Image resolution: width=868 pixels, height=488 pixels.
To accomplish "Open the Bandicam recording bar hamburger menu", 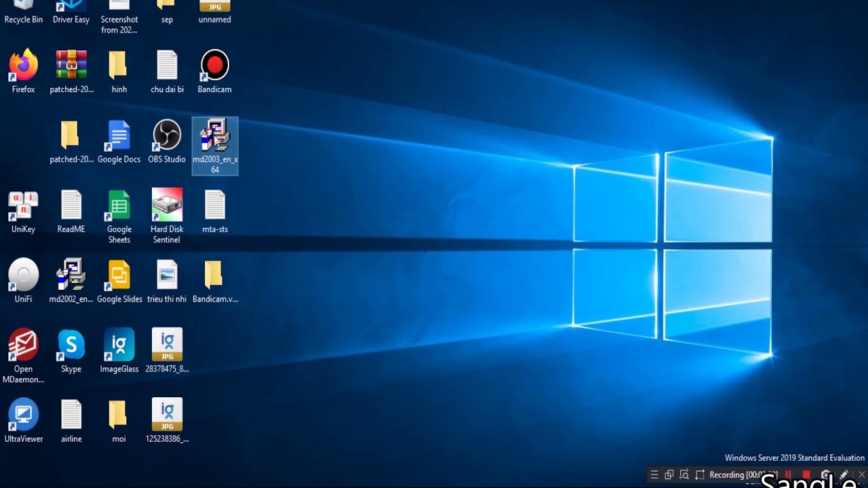I will point(654,475).
